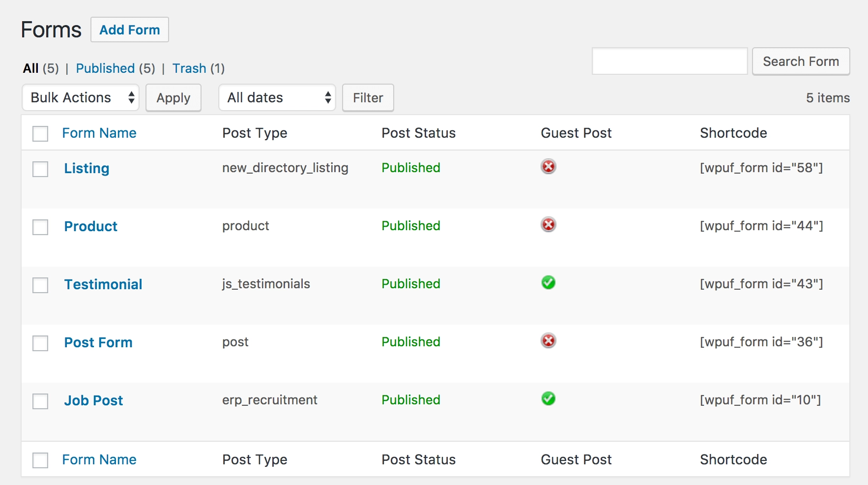Click the Filter button

[368, 98]
